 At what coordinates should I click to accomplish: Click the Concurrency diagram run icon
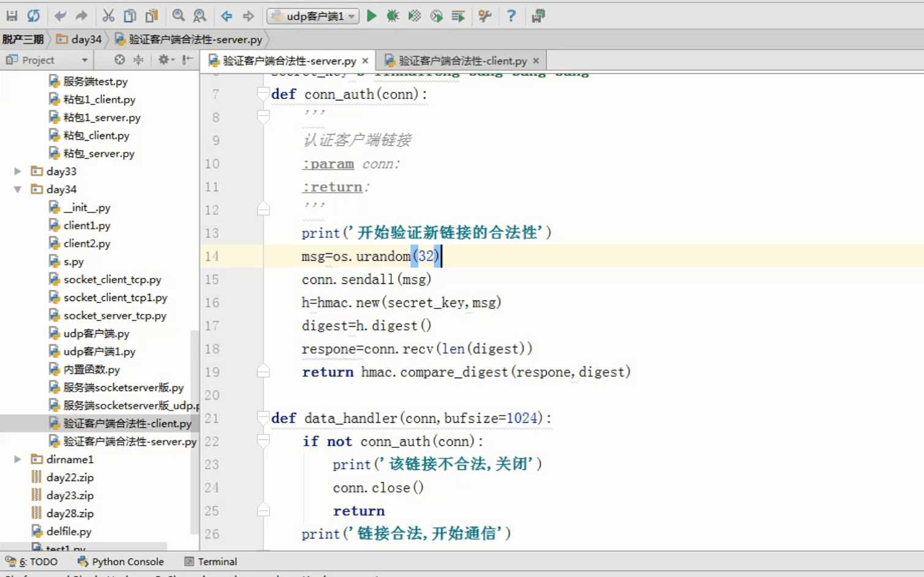point(458,16)
